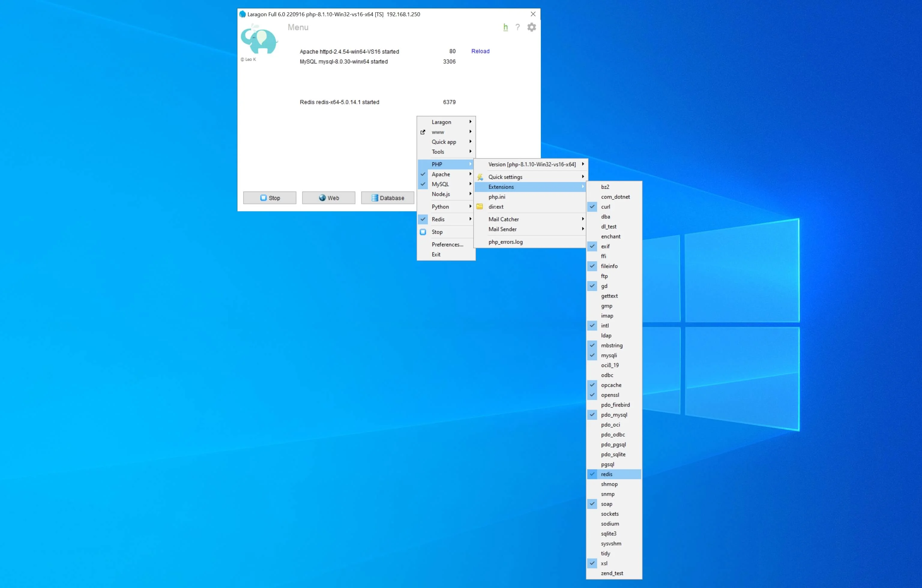Toggle the redis extension
This screenshot has width=922, height=588.
[614, 474]
